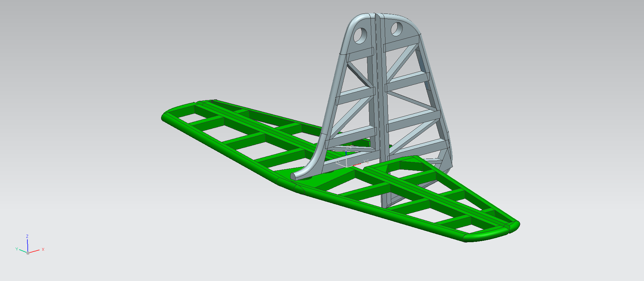Select the gray origin dot of the view triad
Image resolution: width=644 pixels, height=281 pixels.
(28, 253)
